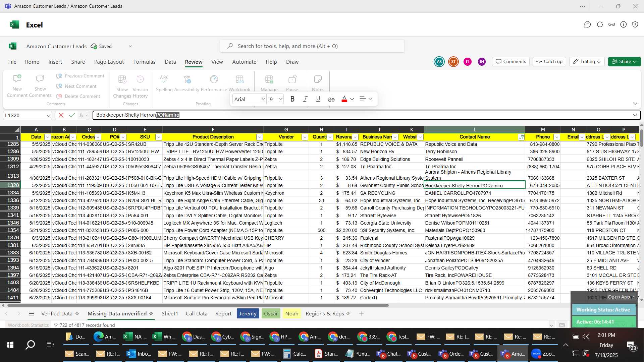Click the Show Changes icon
Screen dimensions: 644x362
click(x=122, y=79)
